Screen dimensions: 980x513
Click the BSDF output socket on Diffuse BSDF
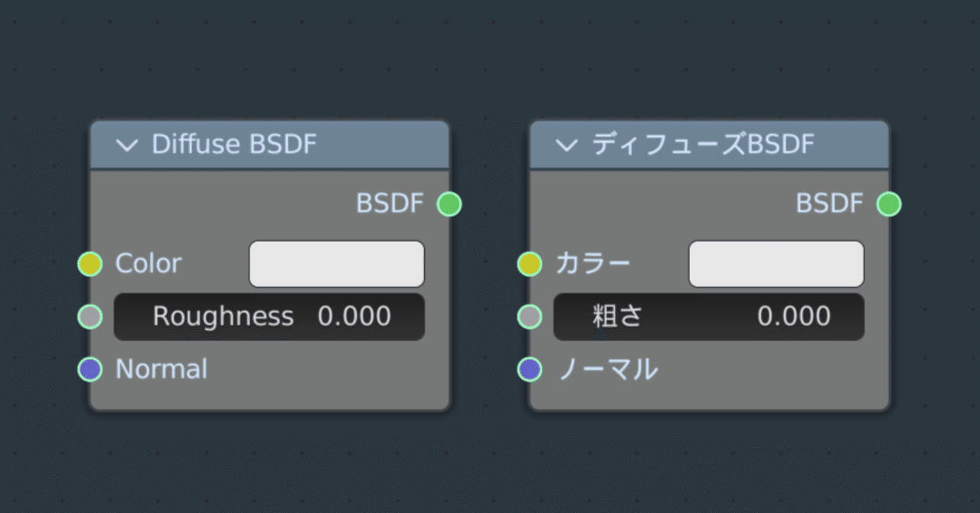pos(449,204)
